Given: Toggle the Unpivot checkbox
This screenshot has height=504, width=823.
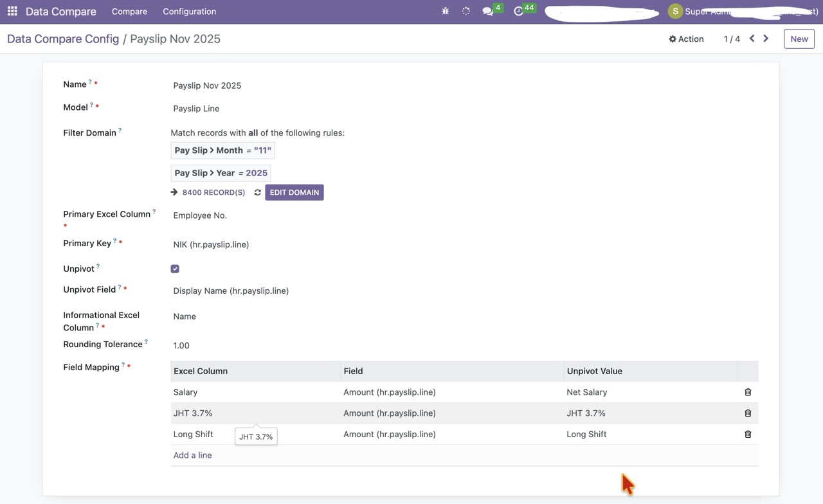Looking at the screenshot, I should pyautogui.click(x=175, y=269).
